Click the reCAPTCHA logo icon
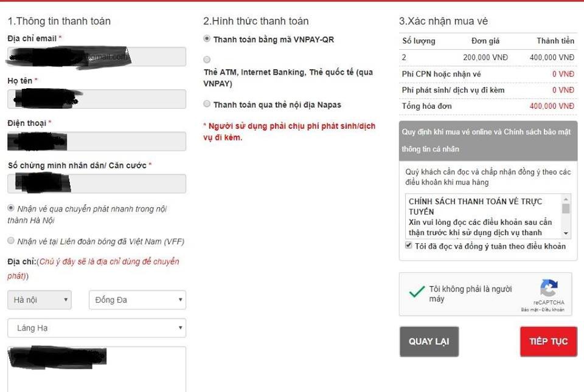 [548, 287]
